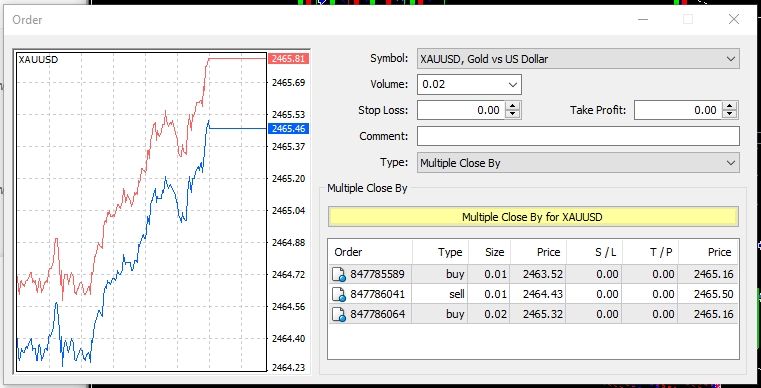Expand the Volume combo box arrow
Image resolution: width=761 pixels, height=388 pixels.
tap(513, 84)
